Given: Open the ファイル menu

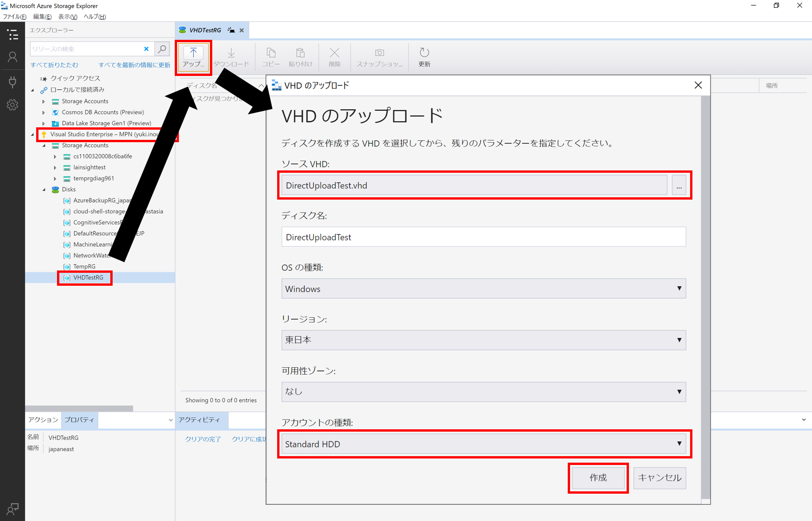Looking at the screenshot, I should [14, 17].
